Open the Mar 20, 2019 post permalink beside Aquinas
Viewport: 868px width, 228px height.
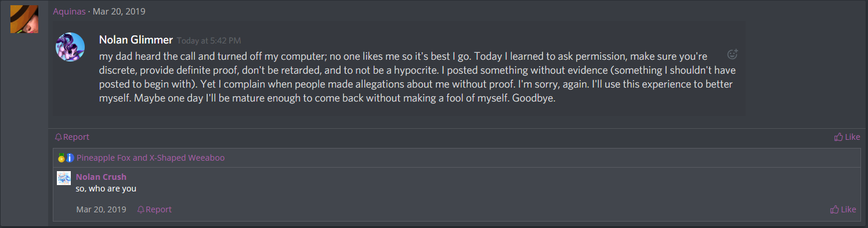[119, 12]
